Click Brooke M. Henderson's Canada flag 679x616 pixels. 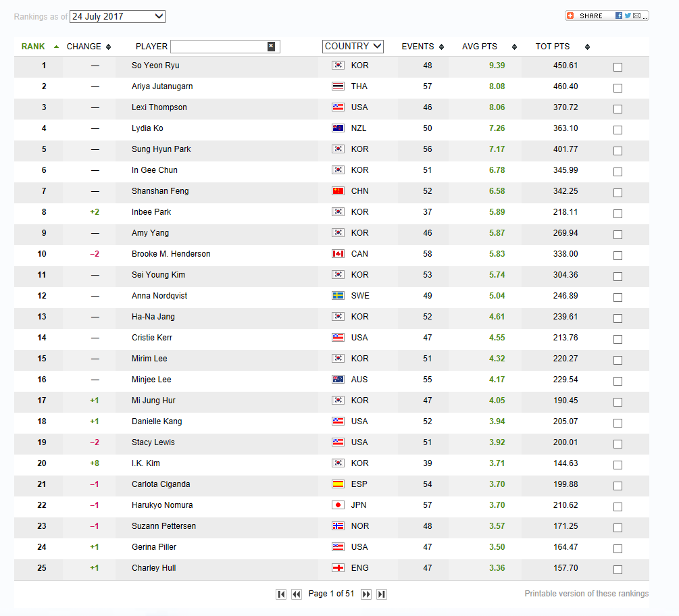pyautogui.click(x=338, y=254)
